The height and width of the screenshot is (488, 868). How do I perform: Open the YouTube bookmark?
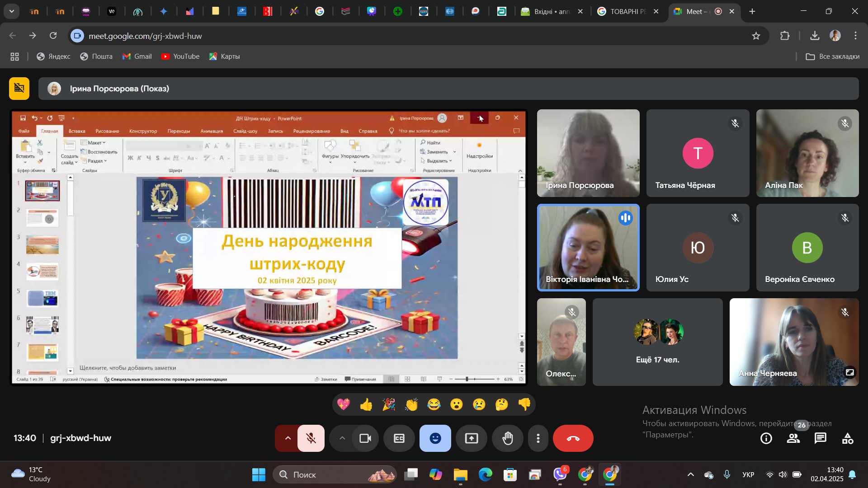click(x=180, y=56)
